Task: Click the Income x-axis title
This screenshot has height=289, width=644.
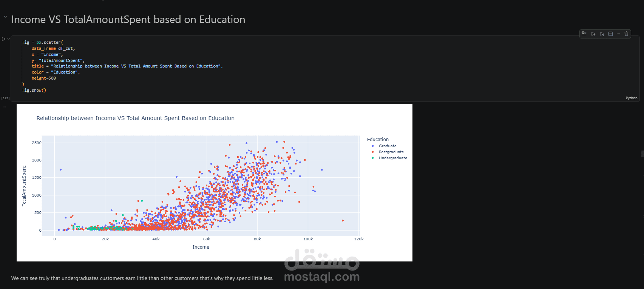Action: (201, 247)
